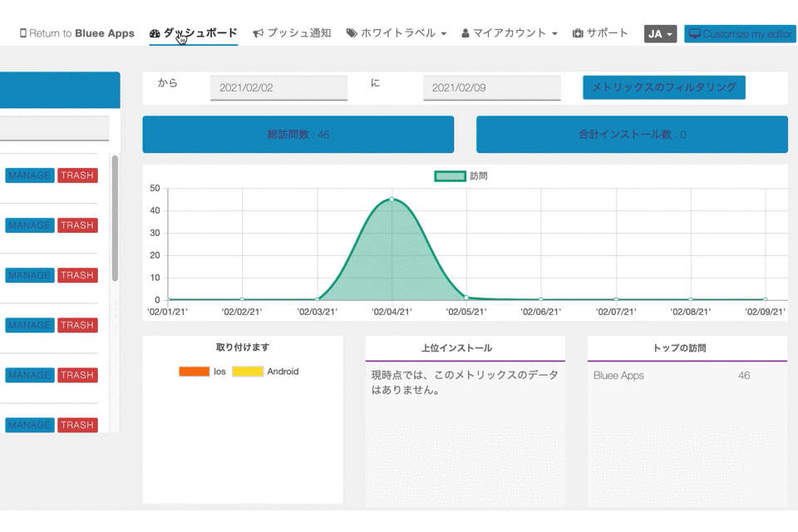The image size is (798, 532).
Task: Toggle the Android legend item
Action: [x=248, y=372]
